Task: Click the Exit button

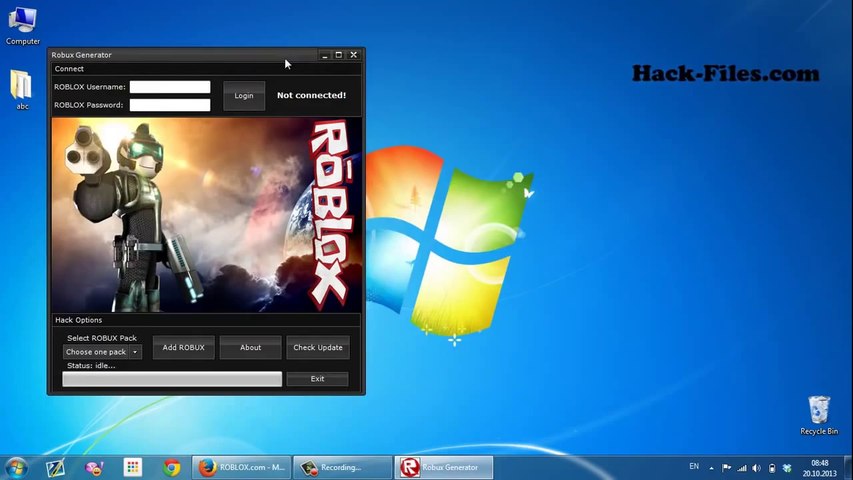Action: [317, 379]
